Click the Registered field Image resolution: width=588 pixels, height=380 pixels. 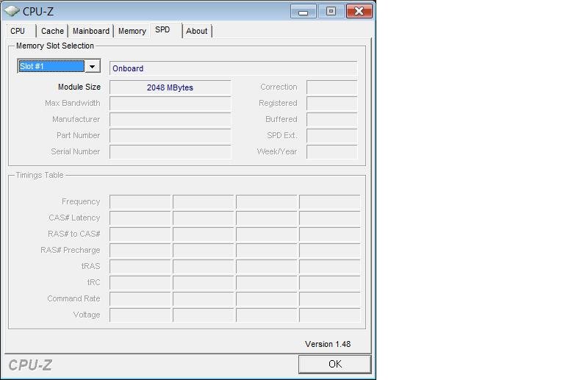point(332,104)
